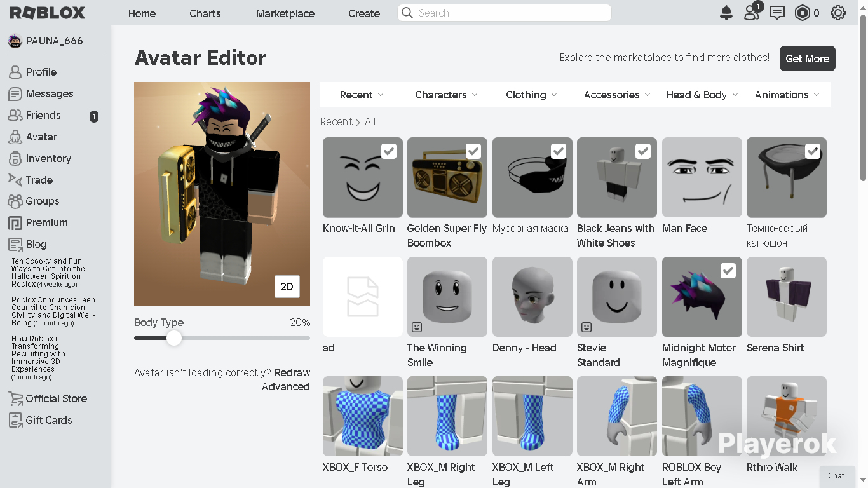Select the Man Face thumbnail

click(x=702, y=177)
